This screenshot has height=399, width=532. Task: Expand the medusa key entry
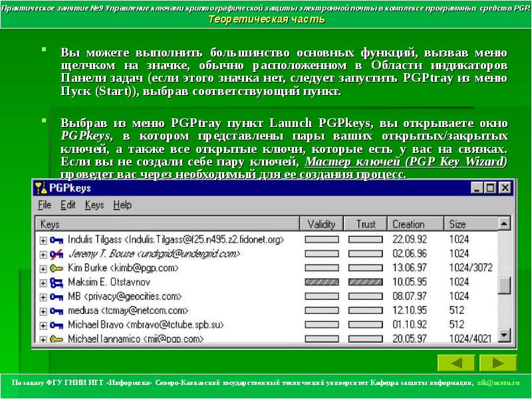(x=43, y=311)
